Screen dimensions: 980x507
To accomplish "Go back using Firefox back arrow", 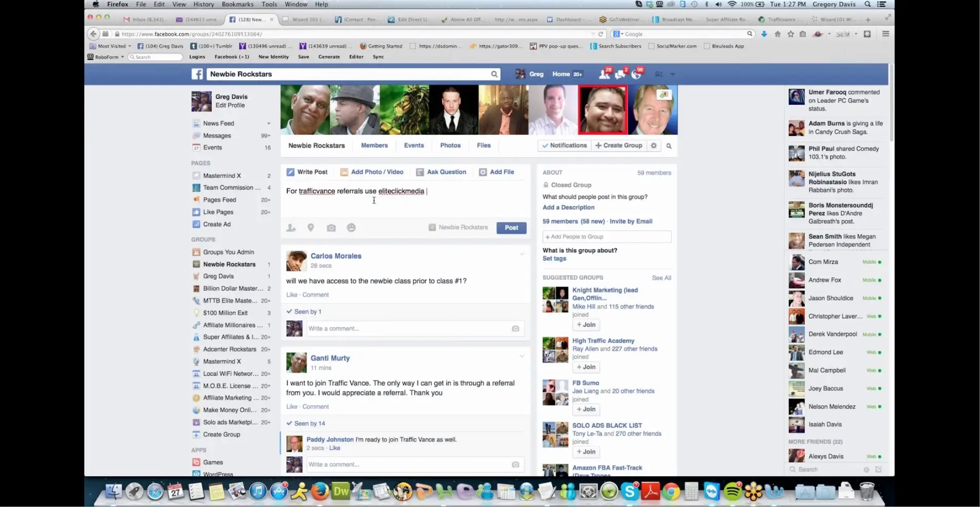I will click(93, 34).
